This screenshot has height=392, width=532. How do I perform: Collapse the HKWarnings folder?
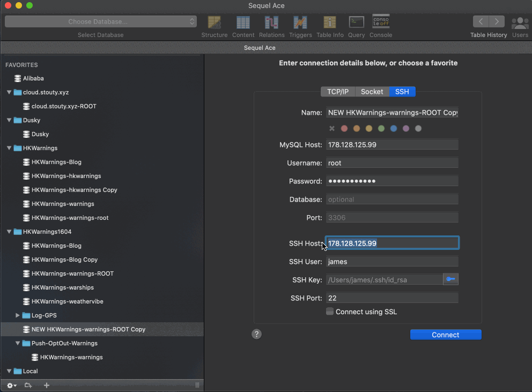click(9, 148)
